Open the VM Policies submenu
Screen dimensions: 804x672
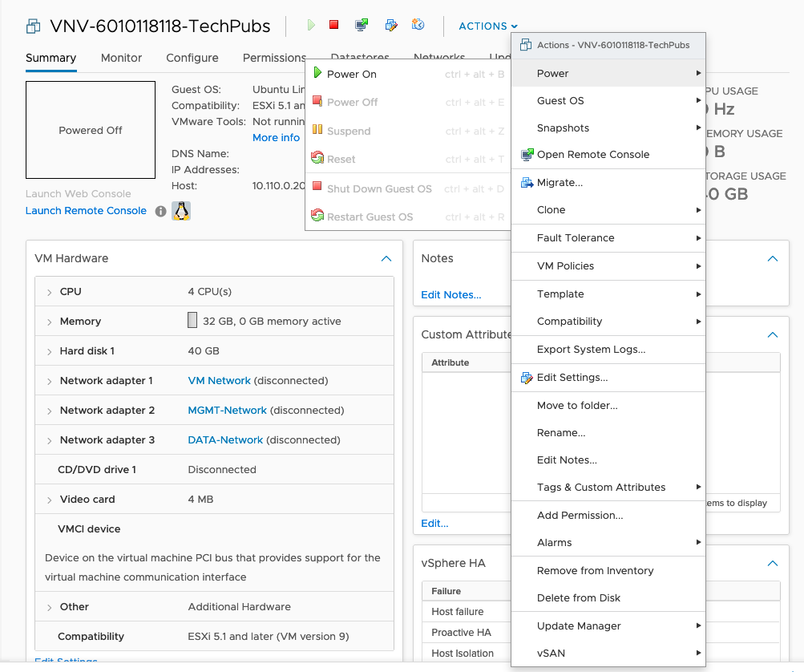[608, 266]
